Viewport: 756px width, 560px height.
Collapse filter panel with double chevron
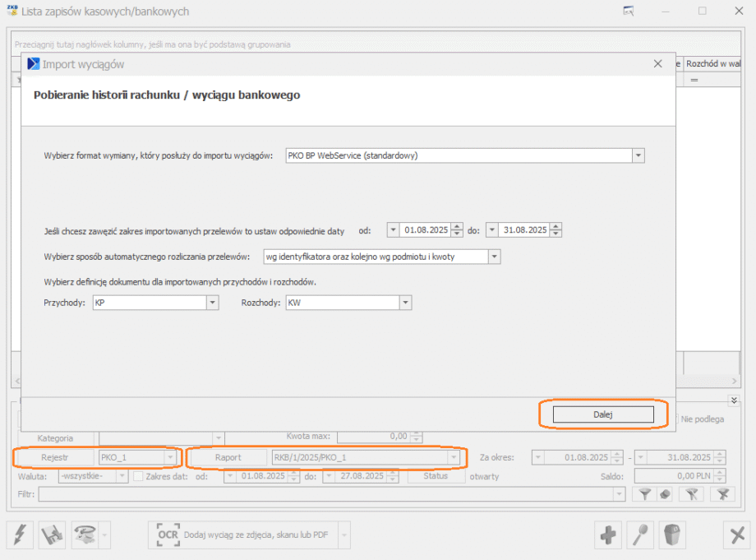point(733,400)
